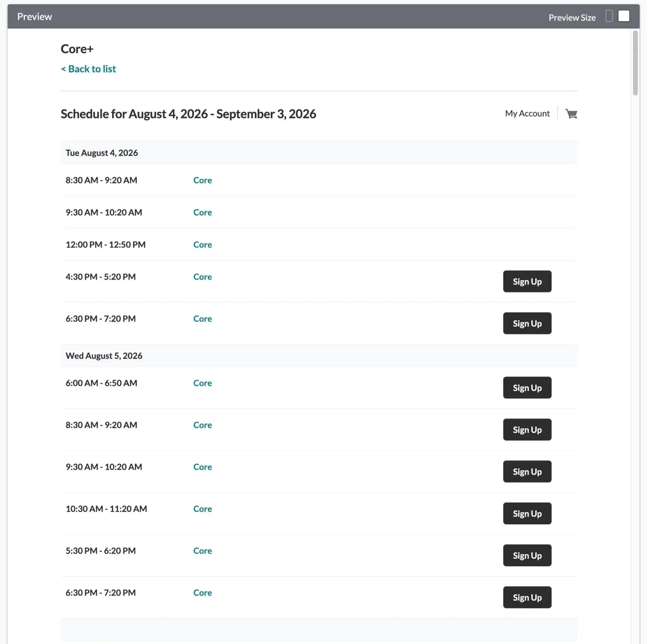This screenshot has width=647, height=644.
Task: Go back using Back to list link
Action: [88, 69]
